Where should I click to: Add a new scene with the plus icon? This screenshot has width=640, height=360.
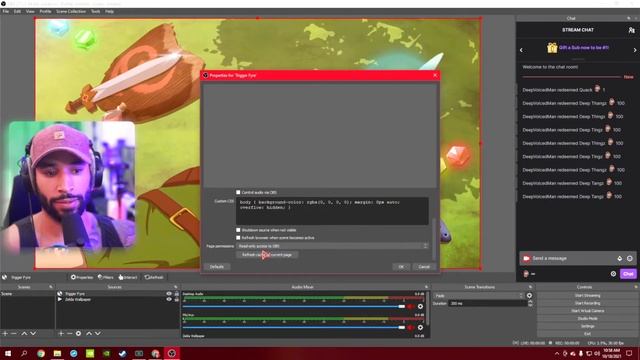tap(5, 333)
